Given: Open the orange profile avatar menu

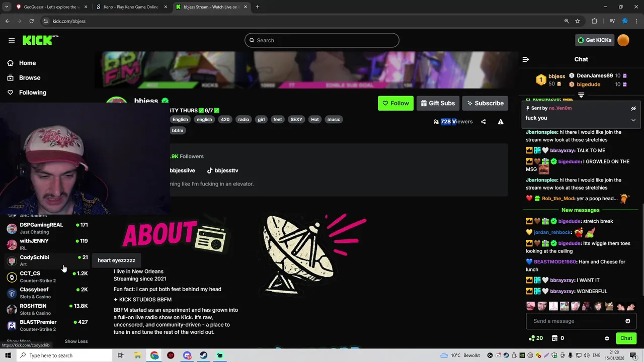Looking at the screenshot, I should pos(623,40).
